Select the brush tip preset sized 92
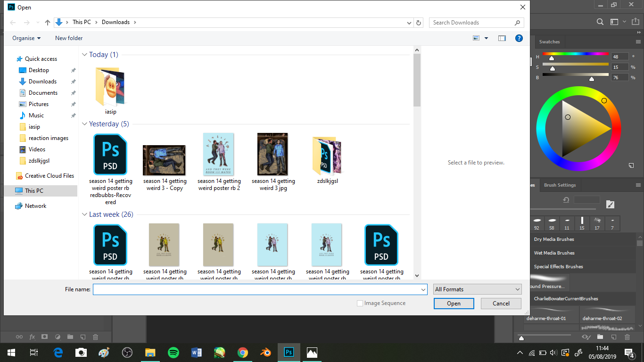 tap(537, 222)
